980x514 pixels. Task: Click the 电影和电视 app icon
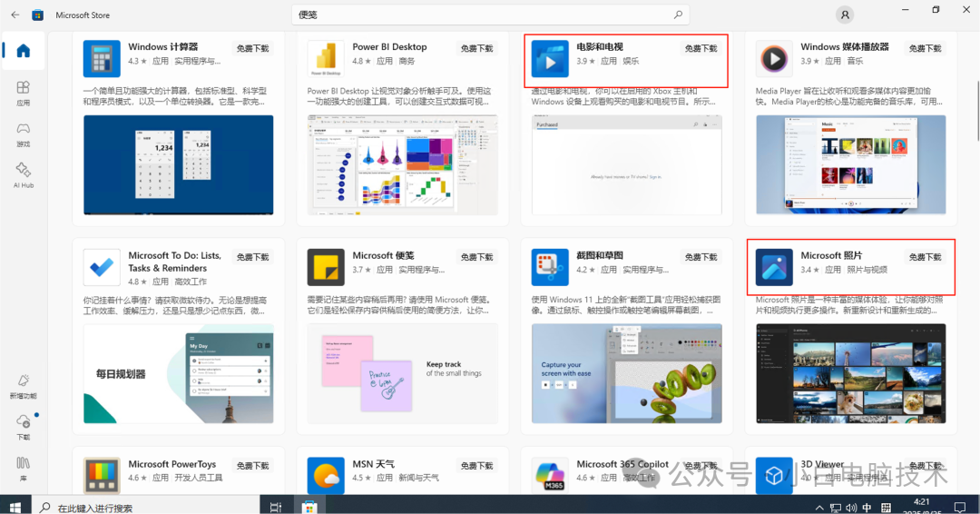click(x=550, y=58)
